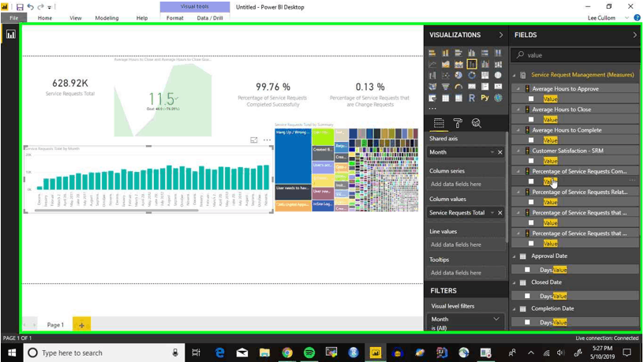The height and width of the screenshot is (362, 644).
Task: Open Service Requests Total field dropdown
Action: (492, 213)
